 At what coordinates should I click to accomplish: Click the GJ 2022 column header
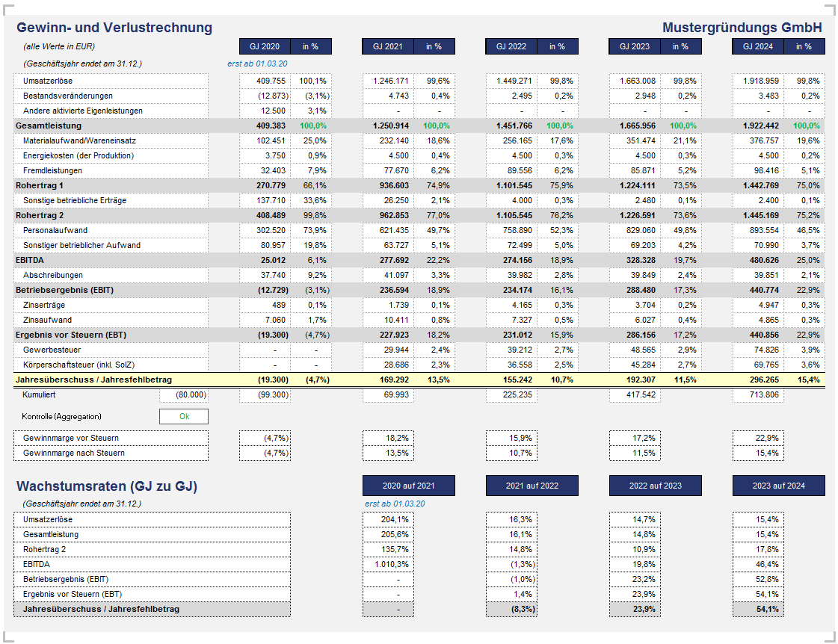click(x=511, y=46)
